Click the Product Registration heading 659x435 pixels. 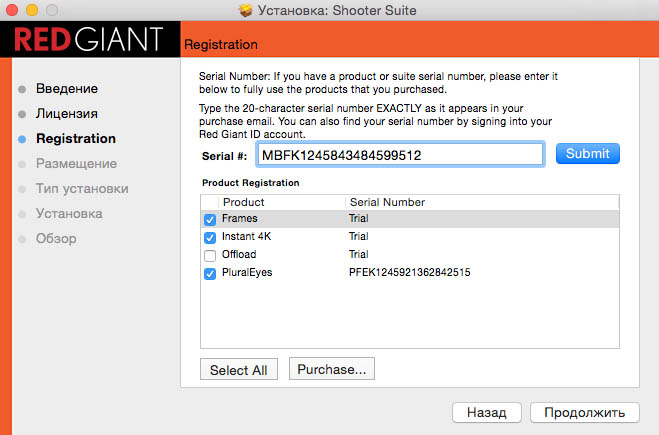tap(250, 183)
